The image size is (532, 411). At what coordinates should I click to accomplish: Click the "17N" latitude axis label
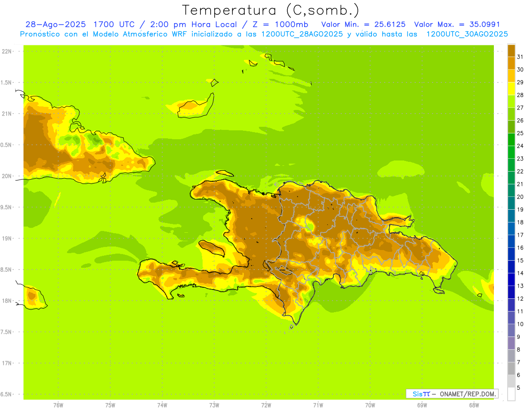point(7,364)
